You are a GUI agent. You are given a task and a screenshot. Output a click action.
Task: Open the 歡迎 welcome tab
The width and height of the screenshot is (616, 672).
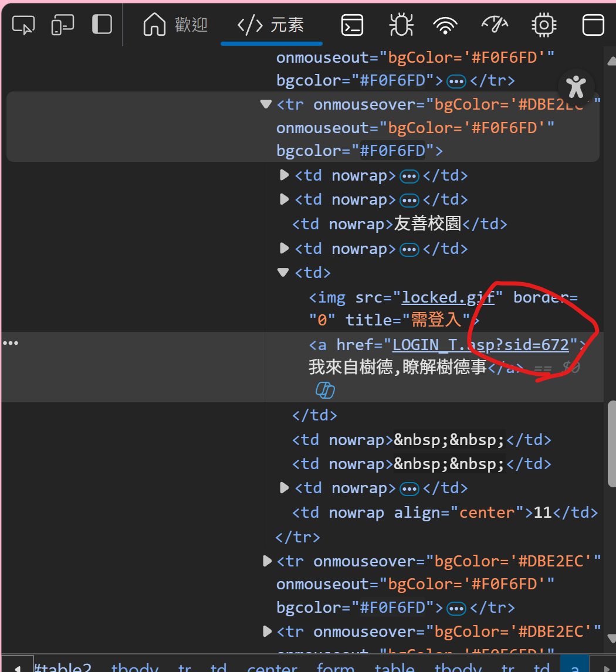[x=175, y=25]
